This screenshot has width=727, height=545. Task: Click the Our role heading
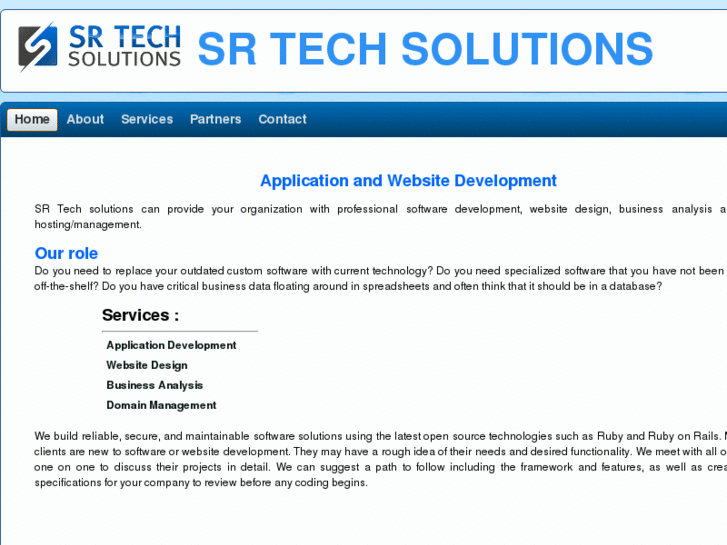coord(66,253)
